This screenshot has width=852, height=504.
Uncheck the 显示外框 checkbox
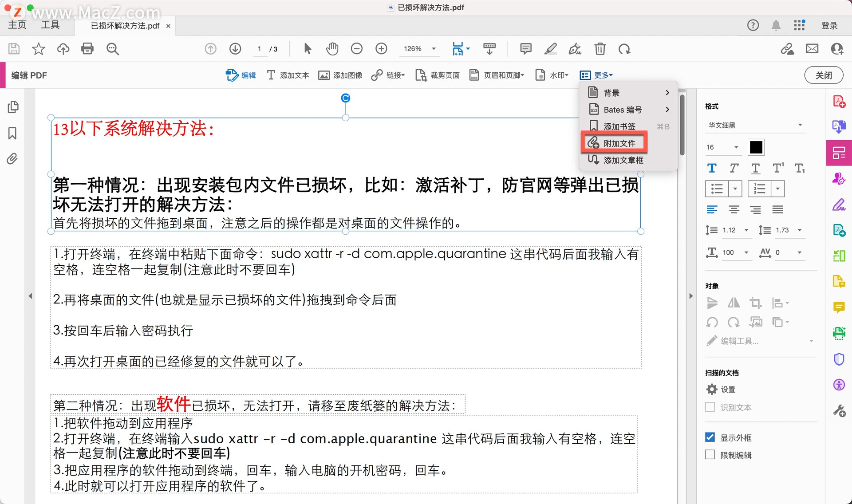point(710,437)
